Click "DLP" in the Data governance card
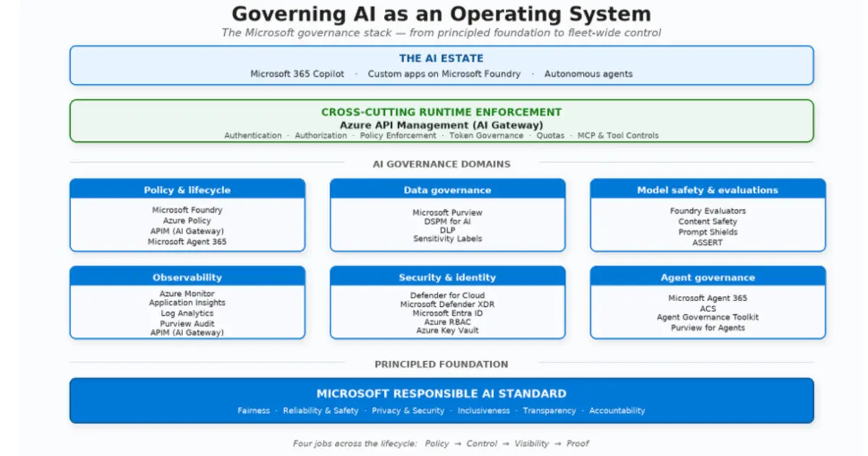The width and height of the screenshot is (868, 456). coord(448,230)
